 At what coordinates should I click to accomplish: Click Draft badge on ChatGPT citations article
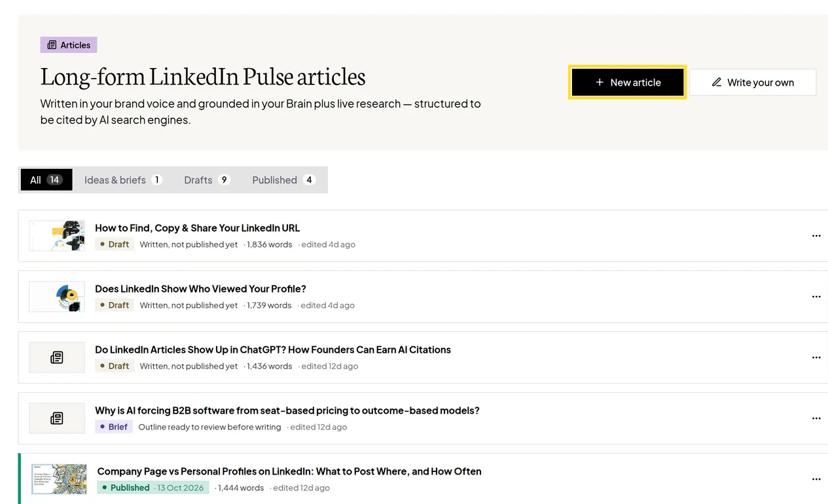(x=115, y=366)
